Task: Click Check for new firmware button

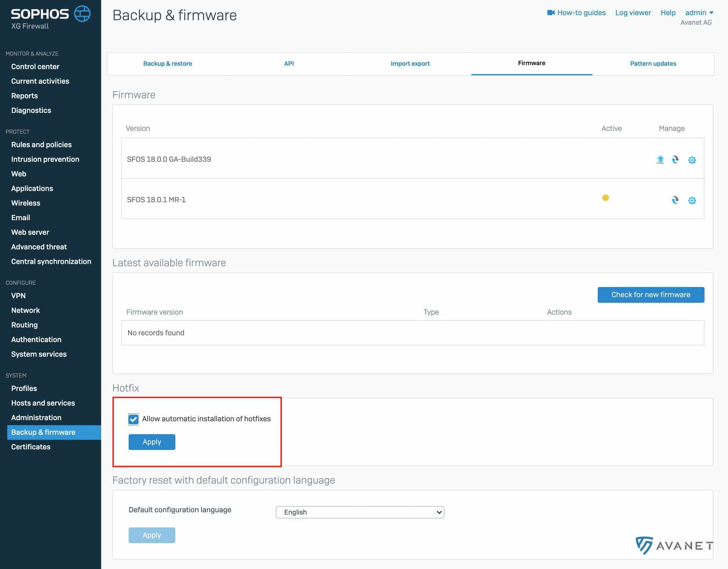Action: 651,295
